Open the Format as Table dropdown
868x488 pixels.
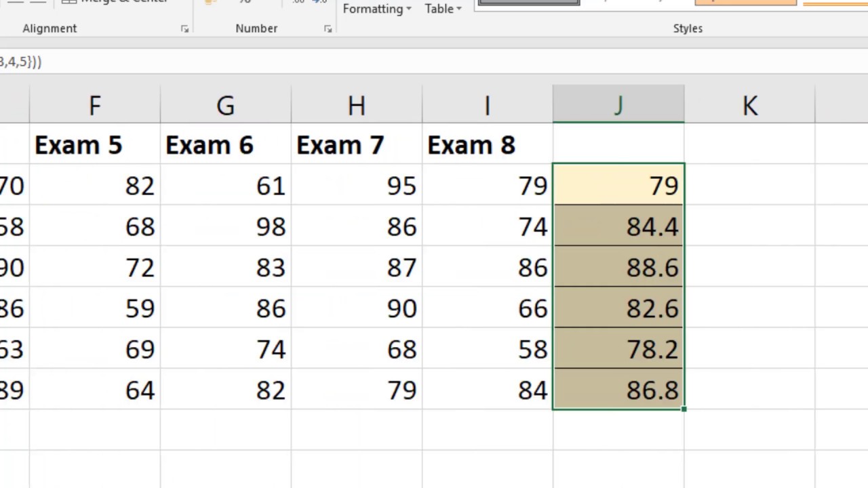click(x=443, y=9)
